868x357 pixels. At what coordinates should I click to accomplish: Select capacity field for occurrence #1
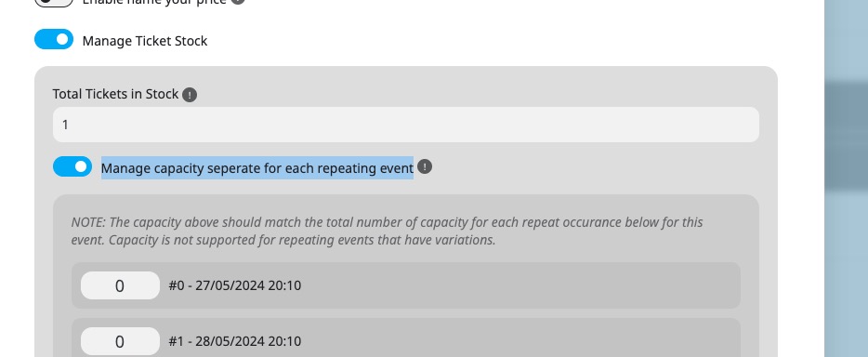pos(120,341)
